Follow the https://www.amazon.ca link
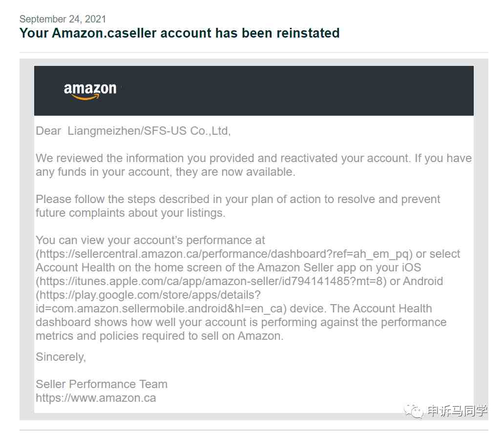This screenshot has height=433, width=504. pos(96,398)
